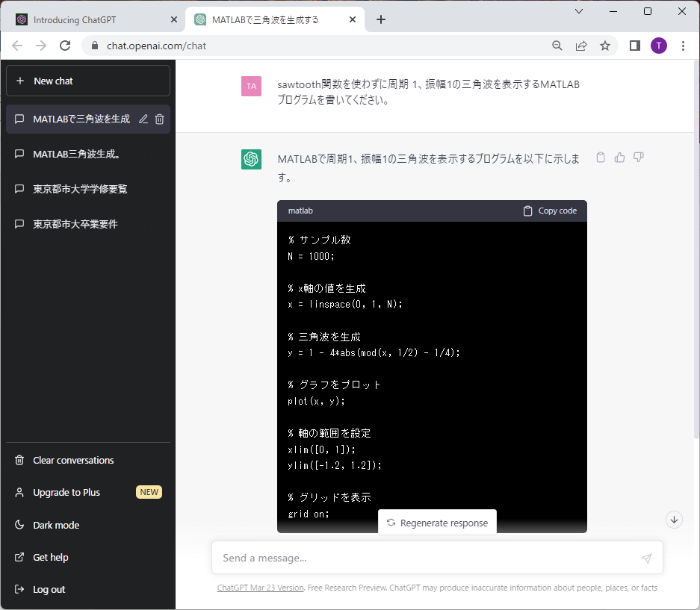
Task: Bookmark this page with star icon
Action: click(x=605, y=46)
